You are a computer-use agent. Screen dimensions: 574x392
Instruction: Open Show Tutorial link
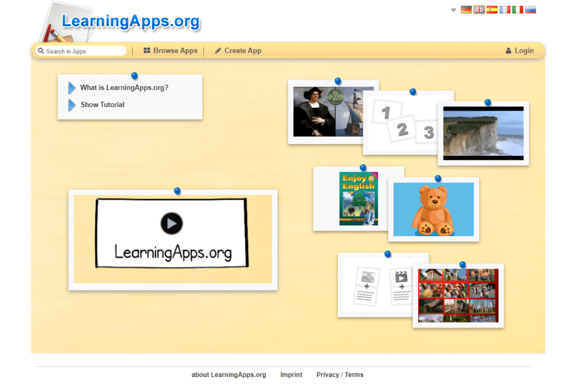(103, 105)
